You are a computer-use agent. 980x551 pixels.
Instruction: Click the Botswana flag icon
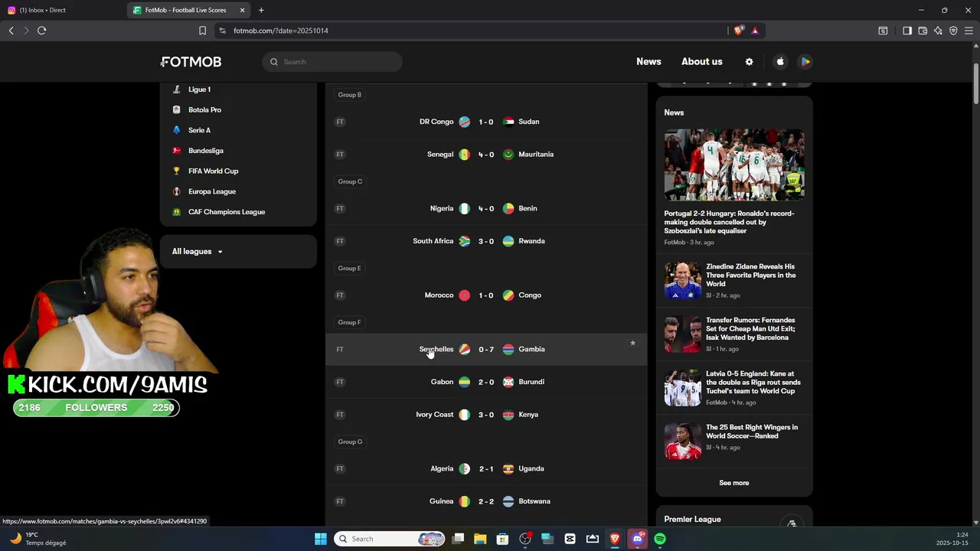click(508, 502)
